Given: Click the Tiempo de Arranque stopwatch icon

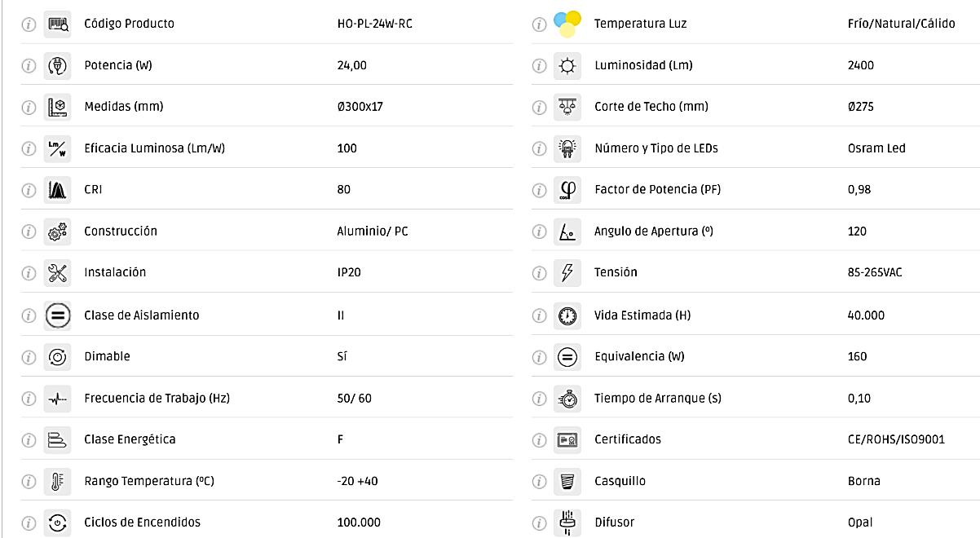Looking at the screenshot, I should point(567,399).
